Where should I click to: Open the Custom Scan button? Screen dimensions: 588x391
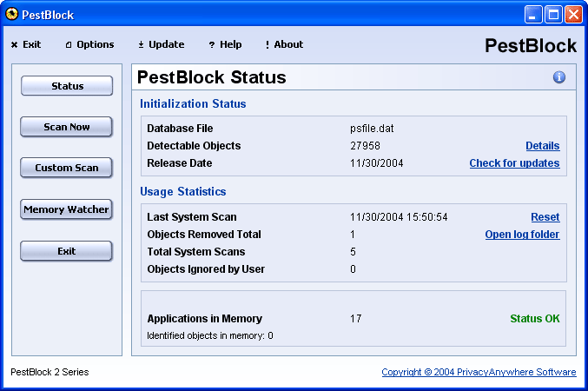pos(66,168)
